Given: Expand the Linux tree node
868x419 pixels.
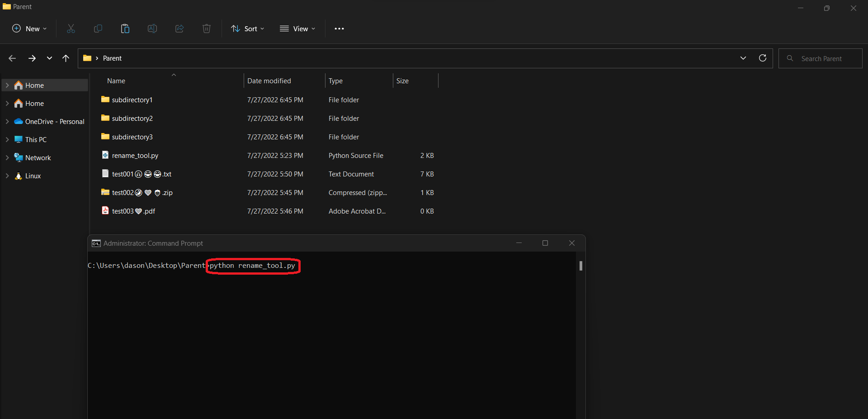Looking at the screenshot, I should [x=7, y=176].
